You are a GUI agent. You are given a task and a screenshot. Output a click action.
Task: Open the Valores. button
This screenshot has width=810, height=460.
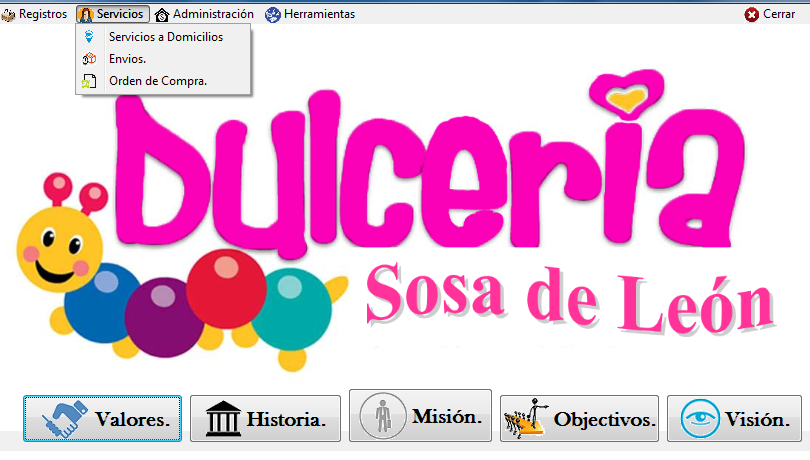point(102,419)
